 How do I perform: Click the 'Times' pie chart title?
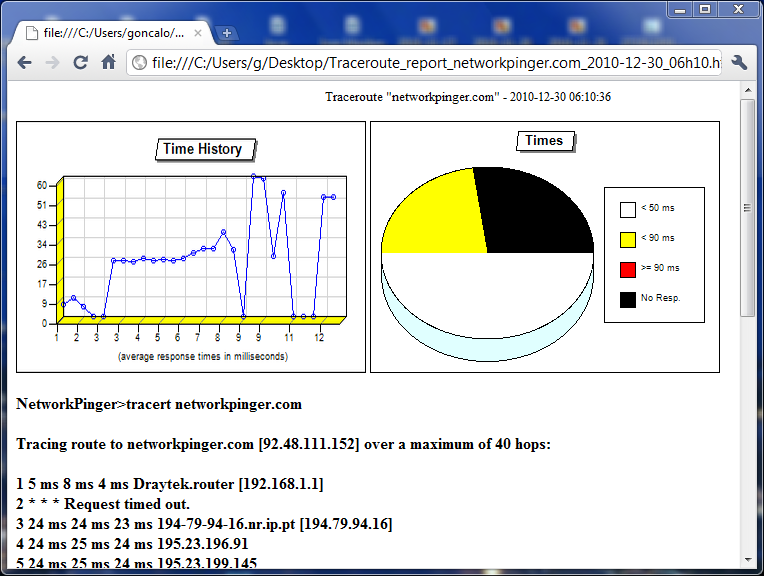point(544,140)
